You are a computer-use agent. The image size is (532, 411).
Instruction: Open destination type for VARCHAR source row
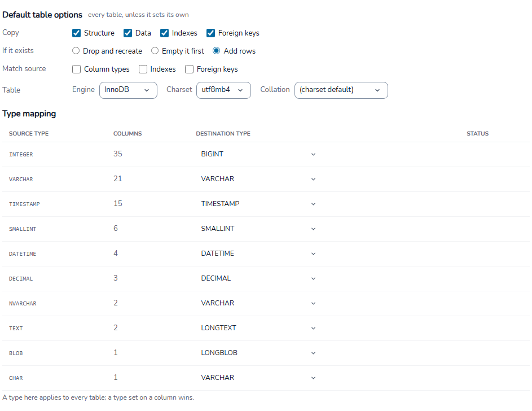258,179
